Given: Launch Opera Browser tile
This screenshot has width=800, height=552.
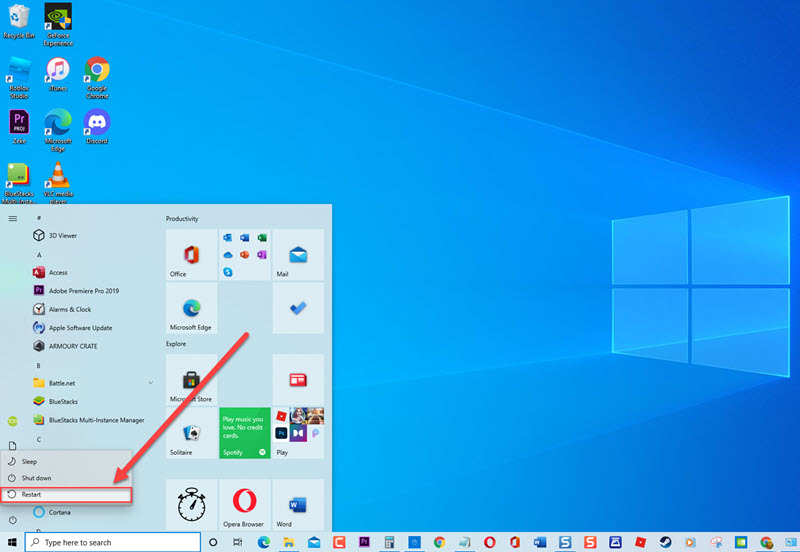Looking at the screenshot, I should (x=245, y=505).
